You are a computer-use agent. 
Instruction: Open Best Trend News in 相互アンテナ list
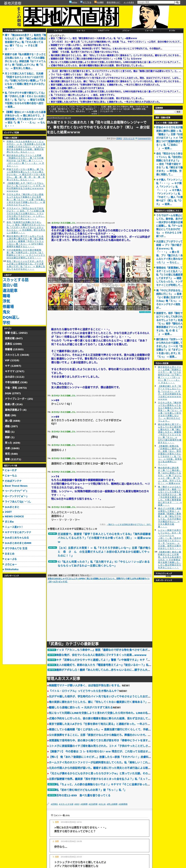pos(16,486)
